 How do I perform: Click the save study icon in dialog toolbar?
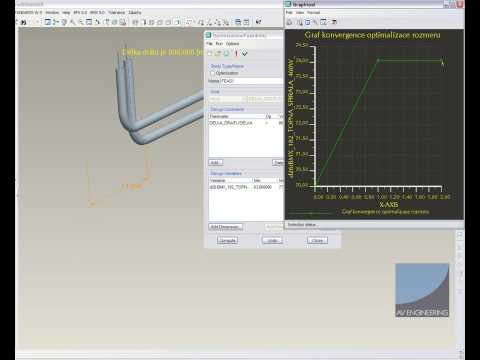tap(226, 53)
